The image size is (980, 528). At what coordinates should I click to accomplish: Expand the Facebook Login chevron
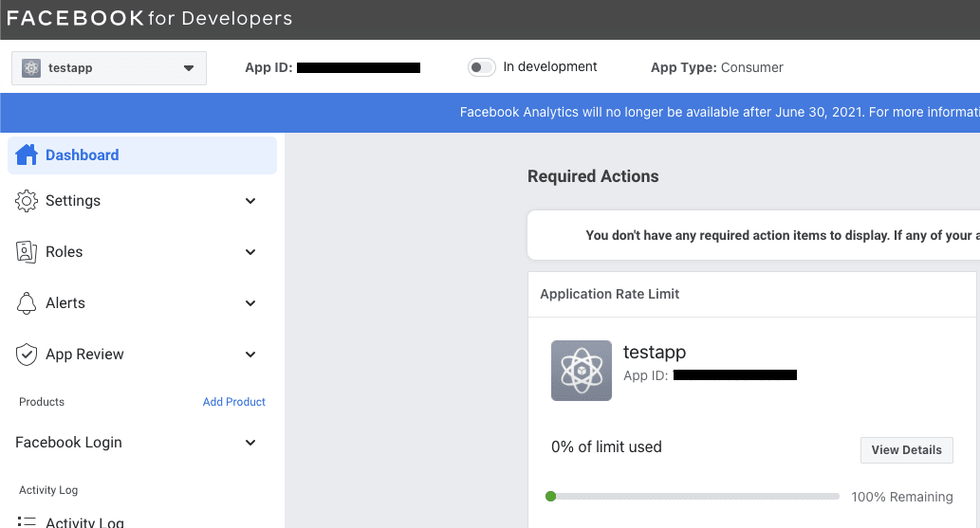250,443
